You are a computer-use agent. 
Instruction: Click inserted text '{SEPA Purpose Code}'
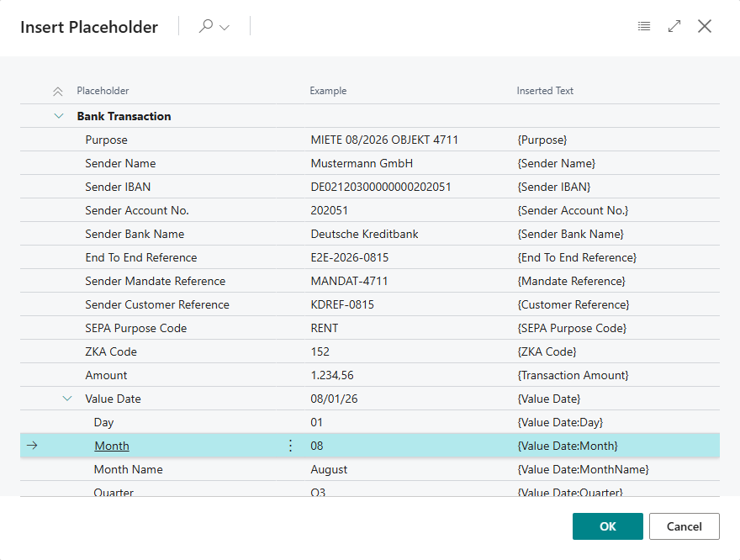coord(572,329)
